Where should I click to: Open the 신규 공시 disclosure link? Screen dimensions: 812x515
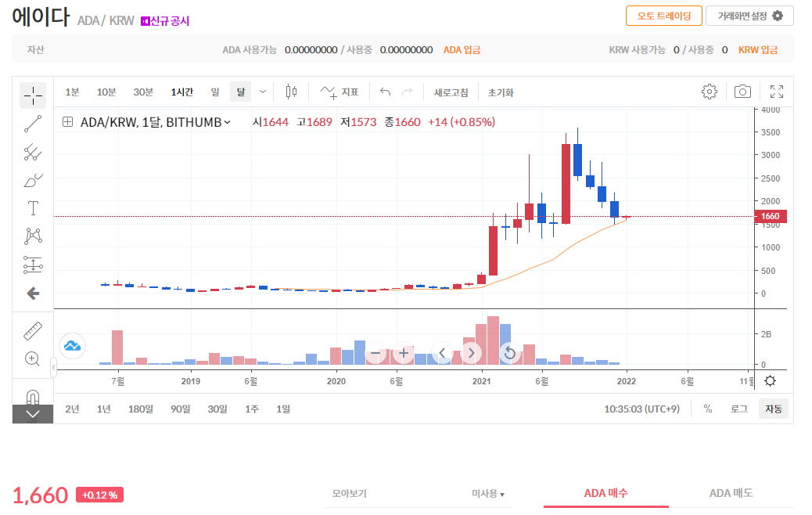[165, 20]
